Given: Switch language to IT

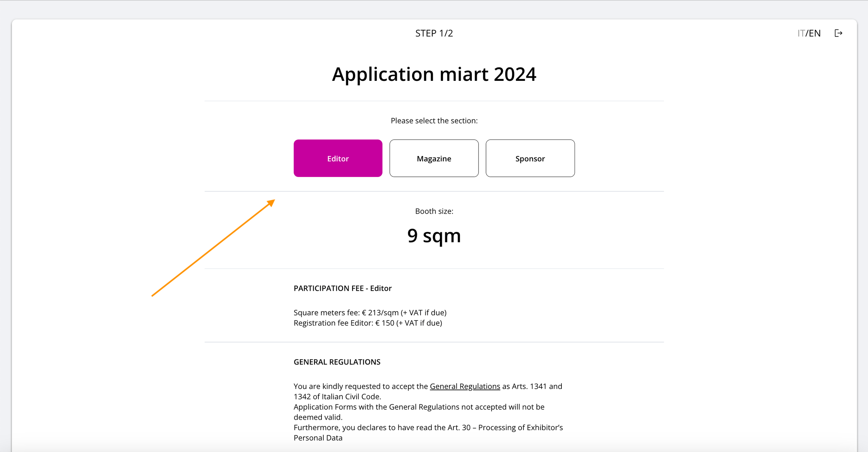Looking at the screenshot, I should coord(801,33).
